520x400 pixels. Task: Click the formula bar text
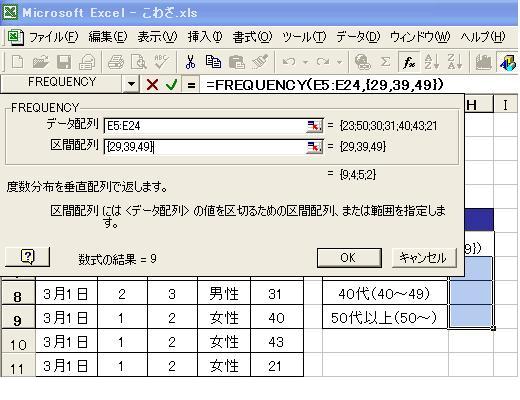[x=325, y=85]
